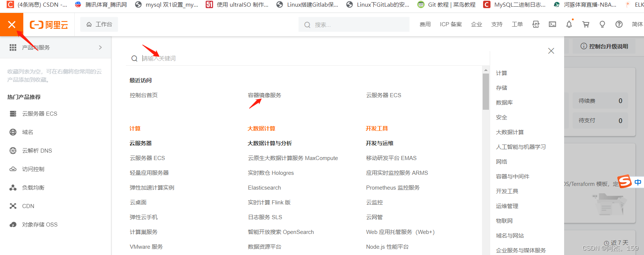The height and width of the screenshot is (255, 644).
Task: Open the 工作台 workbench button
Action: click(99, 24)
